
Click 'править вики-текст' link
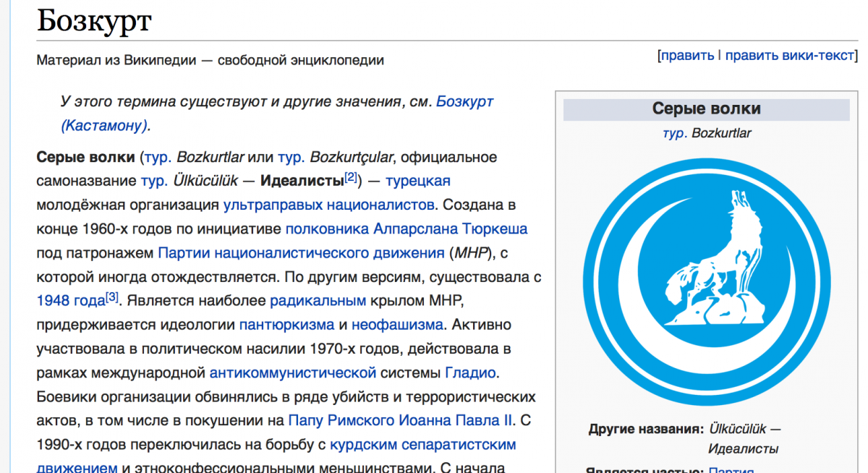click(790, 56)
